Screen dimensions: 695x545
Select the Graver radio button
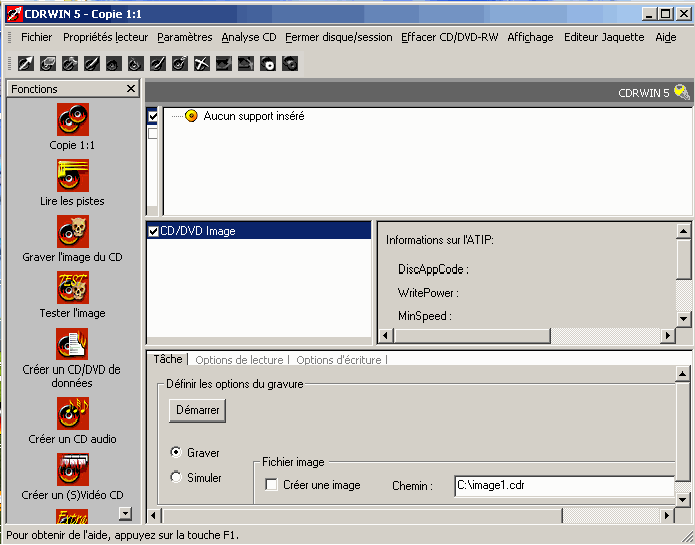point(176,452)
